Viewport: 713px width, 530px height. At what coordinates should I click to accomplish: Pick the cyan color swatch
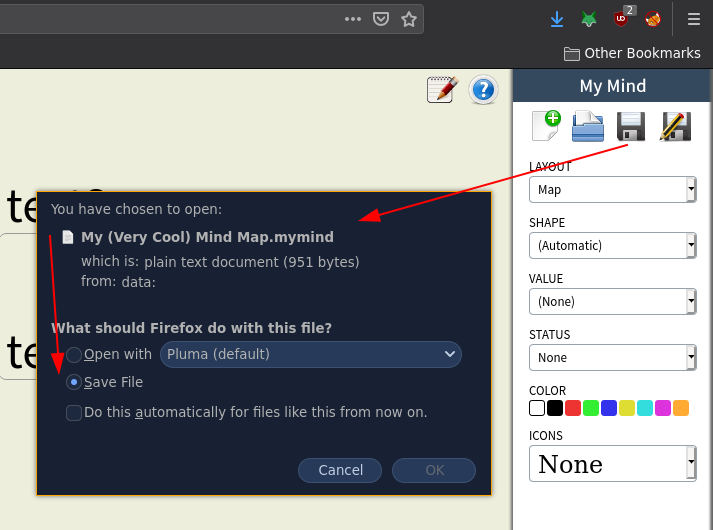[x=645, y=408]
